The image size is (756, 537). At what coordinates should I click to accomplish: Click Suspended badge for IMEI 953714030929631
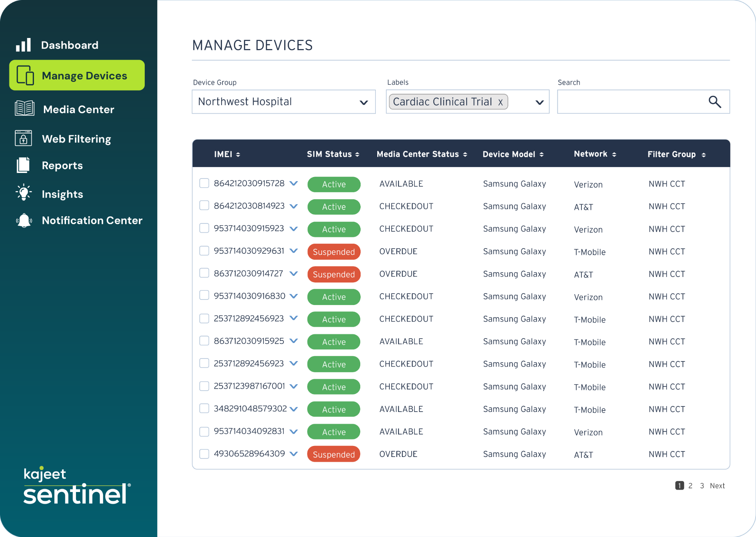pos(334,252)
